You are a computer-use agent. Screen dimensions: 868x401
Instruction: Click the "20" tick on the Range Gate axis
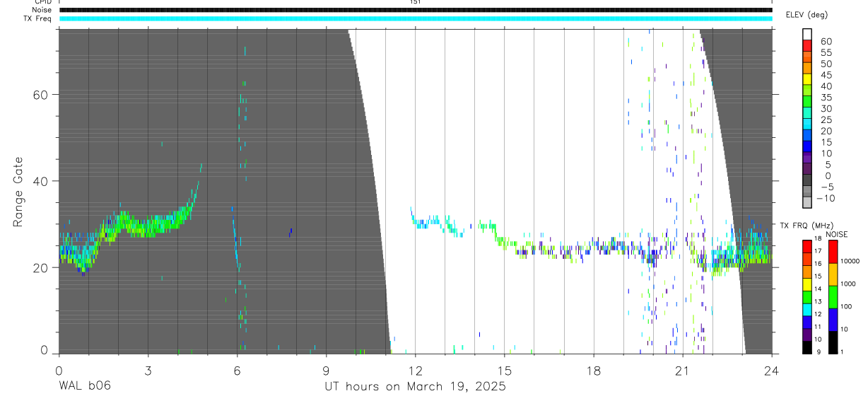42,268
